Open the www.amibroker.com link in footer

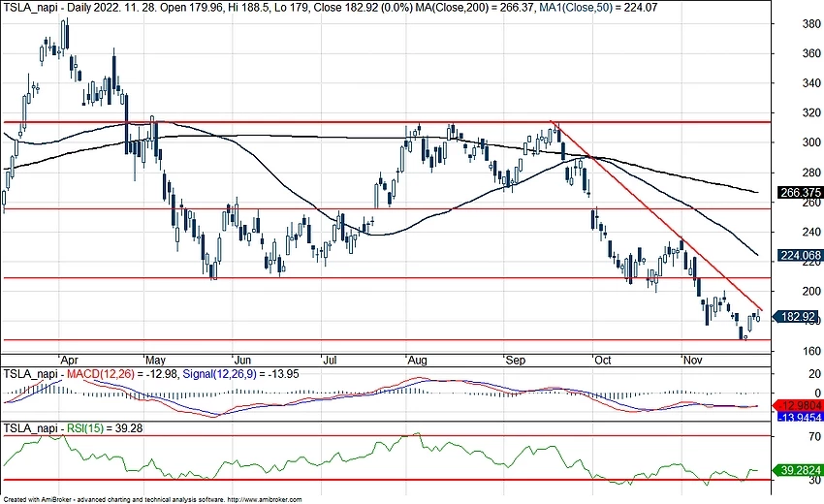266,499
